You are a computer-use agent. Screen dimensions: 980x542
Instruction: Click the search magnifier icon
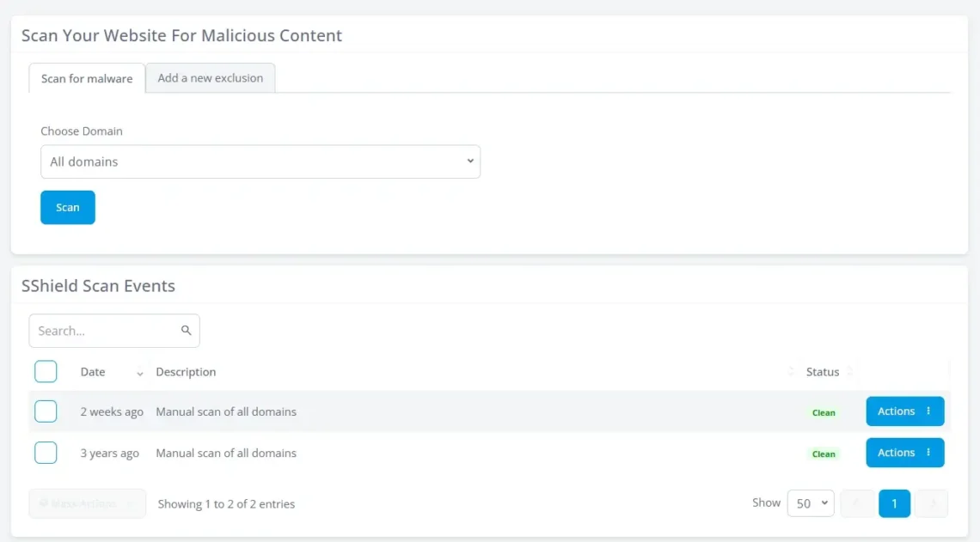[187, 330]
